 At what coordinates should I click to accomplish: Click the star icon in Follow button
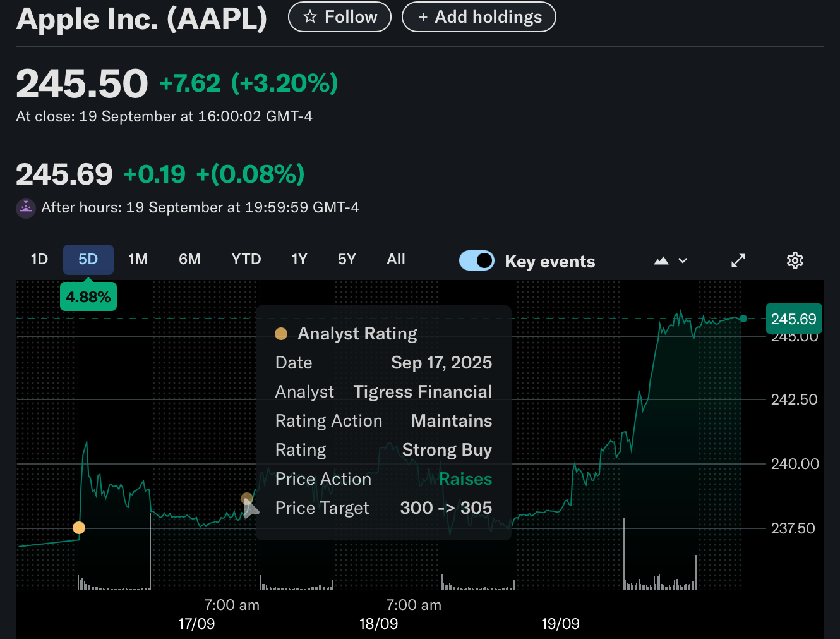click(x=309, y=17)
